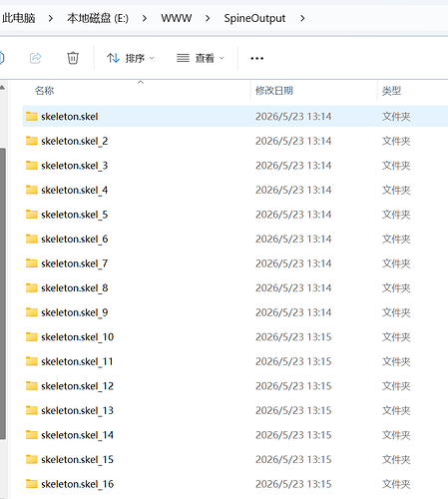Click the skeleton.skel_8 folder icon
Viewport: 448px width, 499px height.
click(x=32, y=287)
